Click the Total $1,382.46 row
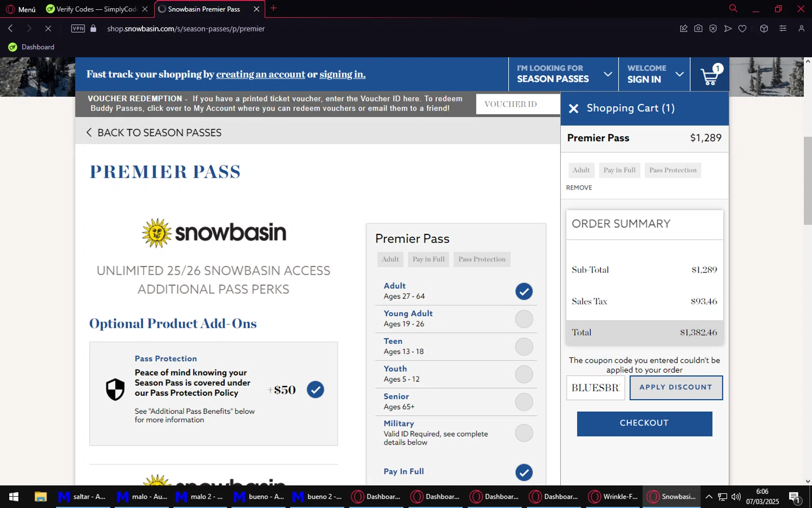 click(644, 333)
